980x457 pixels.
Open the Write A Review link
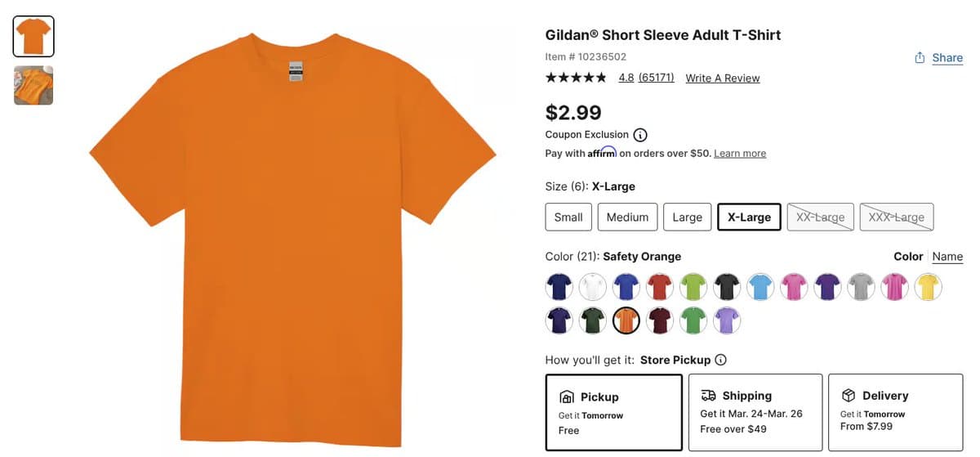point(723,78)
